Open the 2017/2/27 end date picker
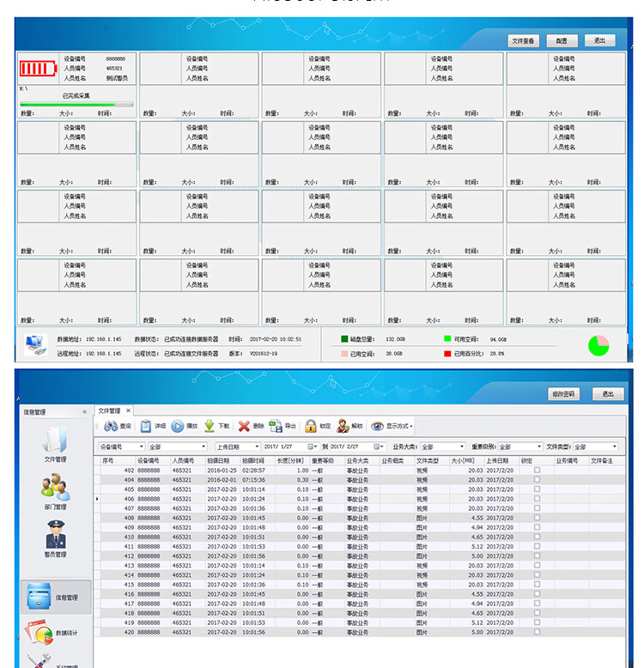This screenshot has width=644, height=668. 379,446
